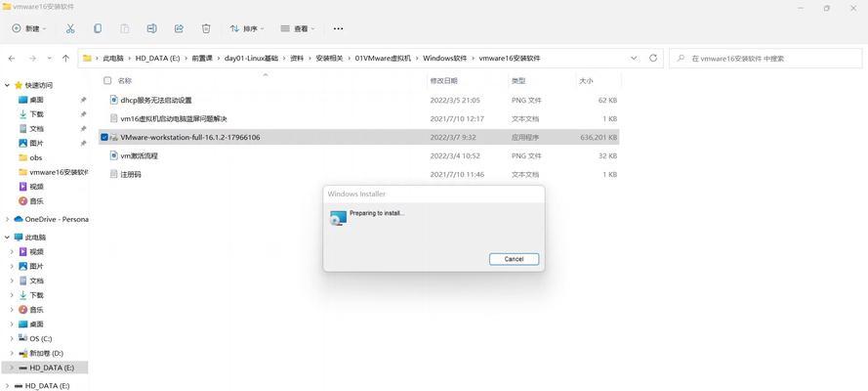Open recent locations dropdown arrow

[49, 58]
